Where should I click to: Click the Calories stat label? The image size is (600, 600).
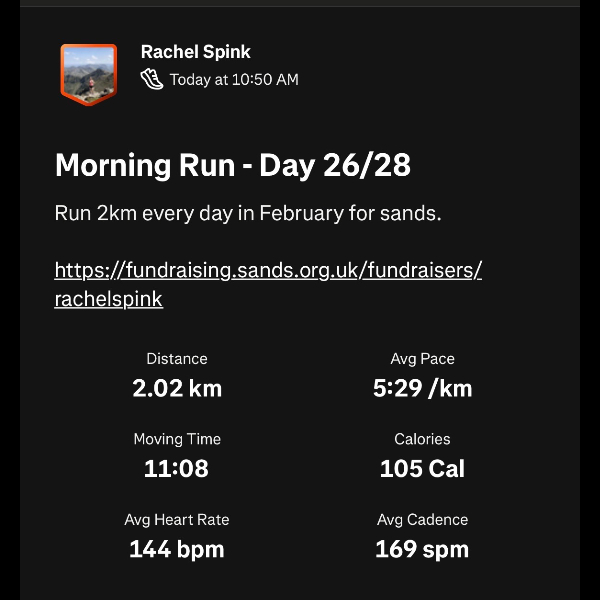tap(422, 439)
